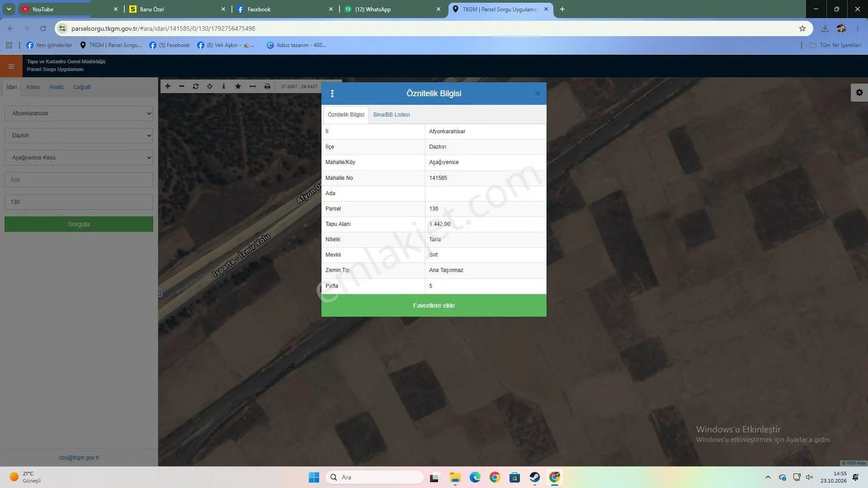868x488 pixels.
Task: Print the map with the printer icon
Action: pos(267,86)
